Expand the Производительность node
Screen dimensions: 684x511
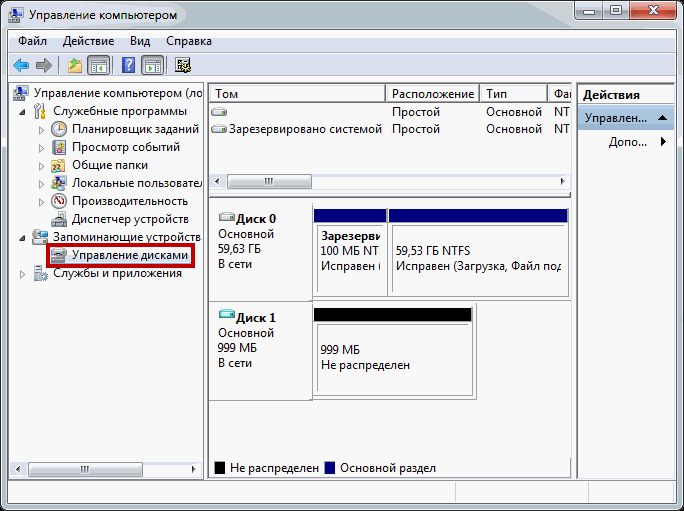tap(41, 202)
